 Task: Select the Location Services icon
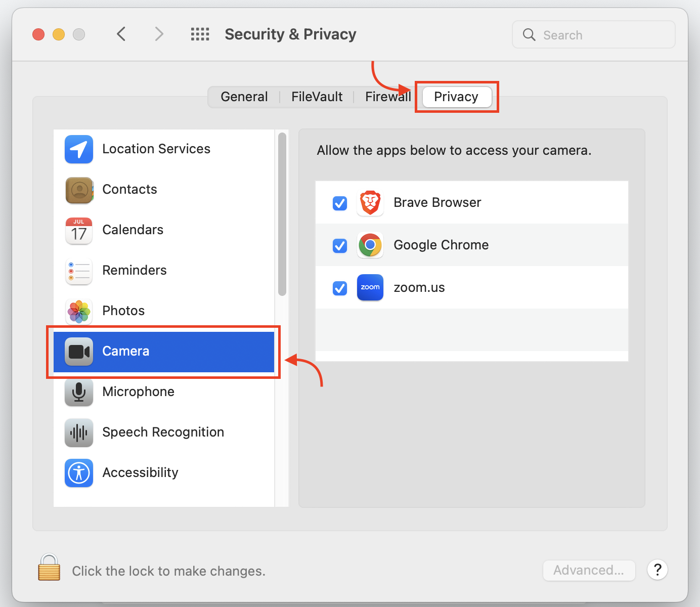(x=78, y=149)
